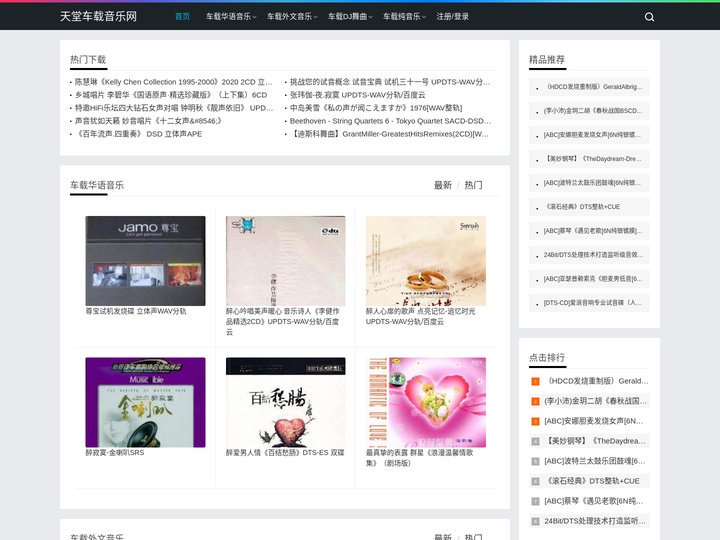
Task: Open 点击排行 entry [ABC]波特兰太鼓乐团鼓魂
Action: pyautogui.click(x=595, y=461)
